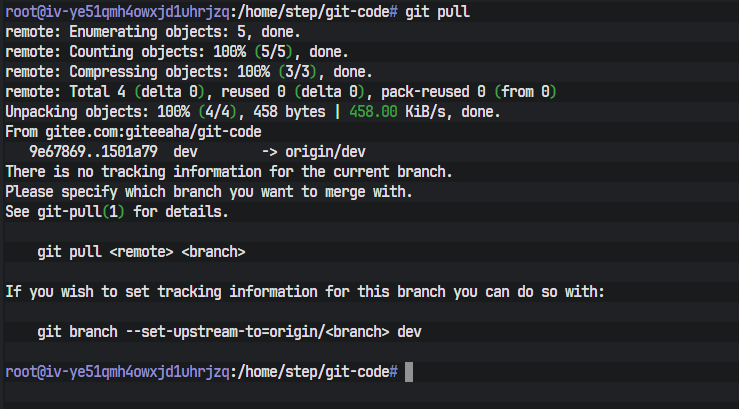Image resolution: width=739 pixels, height=409 pixels.
Task: Click the 'git pull' command on the first line
Action: tap(437, 12)
